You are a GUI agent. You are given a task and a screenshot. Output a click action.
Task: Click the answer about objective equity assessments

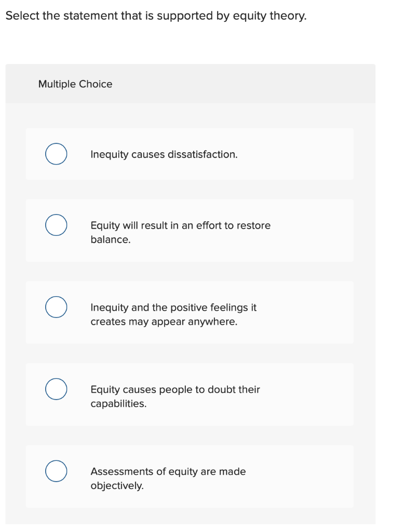168,478
